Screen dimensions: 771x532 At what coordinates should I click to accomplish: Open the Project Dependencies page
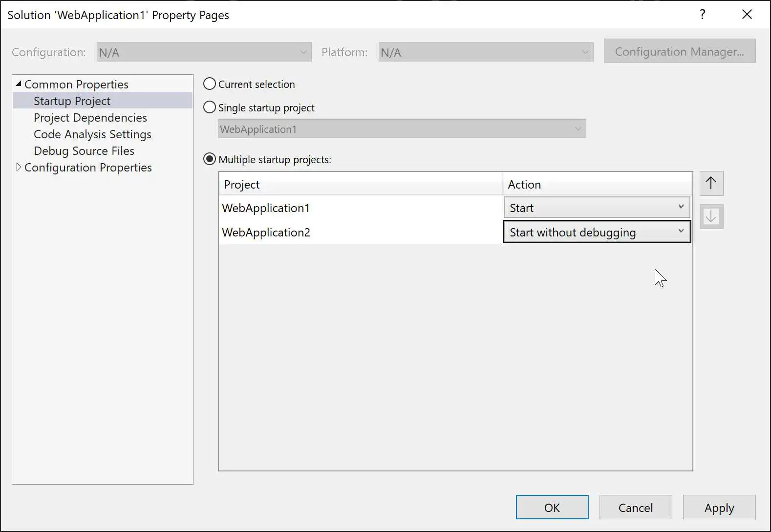click(90, 118)
